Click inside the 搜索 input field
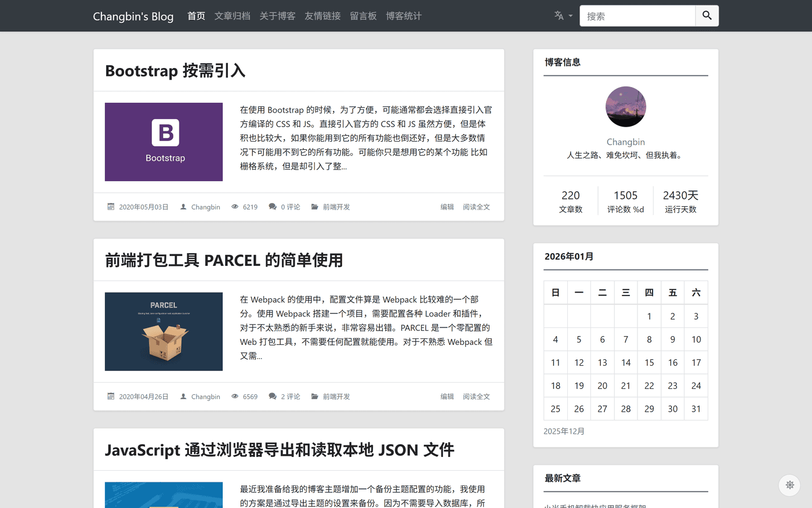 pos(637,16)
